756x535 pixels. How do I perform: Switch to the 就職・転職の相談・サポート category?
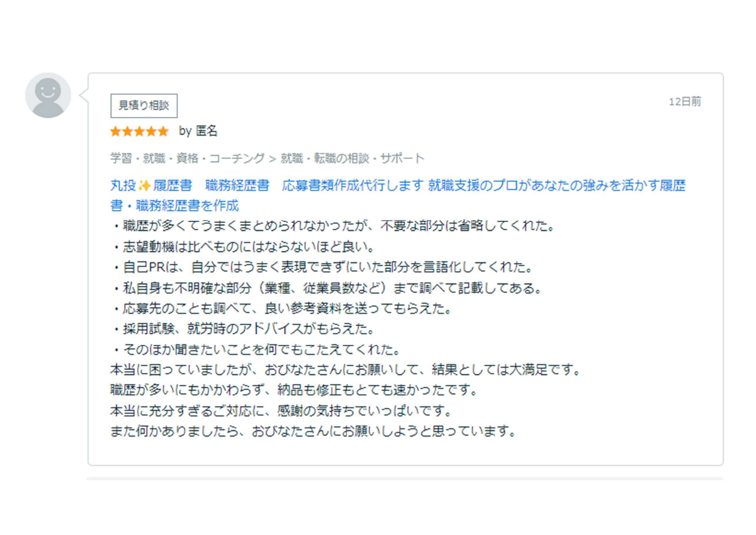coord(352,158)
